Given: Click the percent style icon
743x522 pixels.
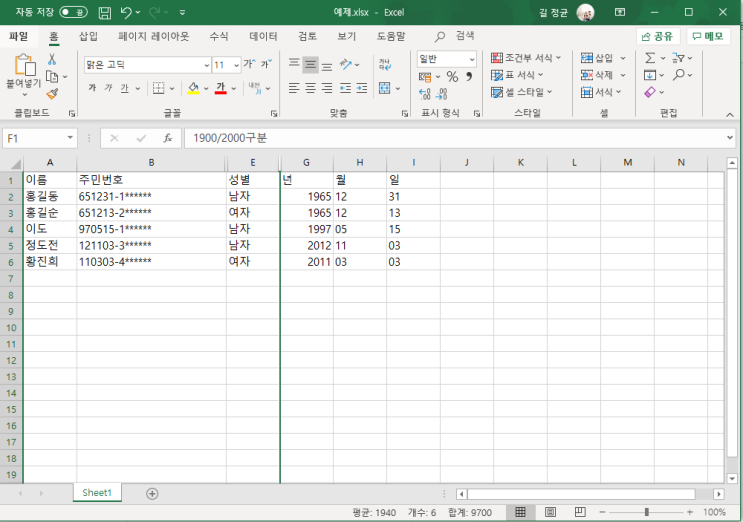Looking at the screenshot, I should [452, 77].
